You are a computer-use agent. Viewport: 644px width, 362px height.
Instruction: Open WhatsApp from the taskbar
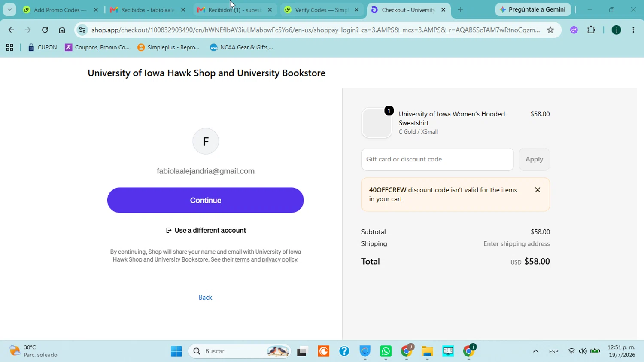point(386,351)
